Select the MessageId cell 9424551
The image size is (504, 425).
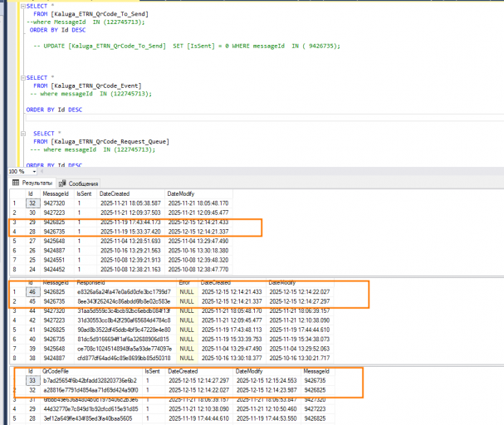tap(54, 260)
